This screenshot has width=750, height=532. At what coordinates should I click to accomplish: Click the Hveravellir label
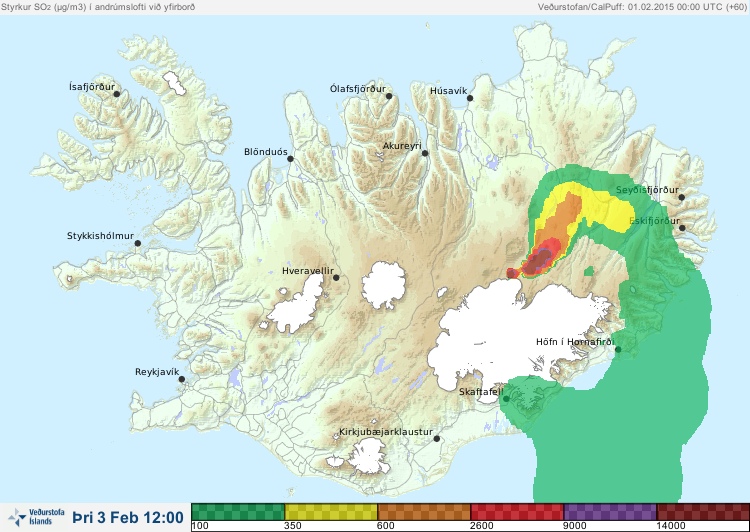point(308,271)
